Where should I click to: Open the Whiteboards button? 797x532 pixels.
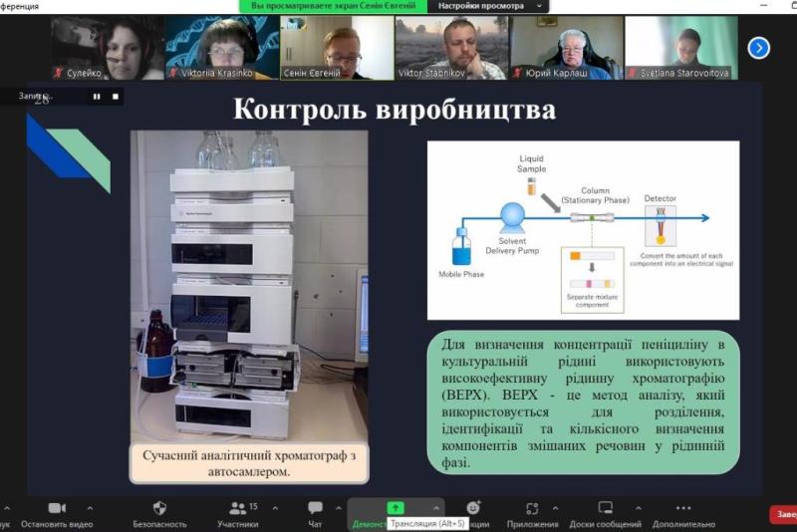pos(605,514)
